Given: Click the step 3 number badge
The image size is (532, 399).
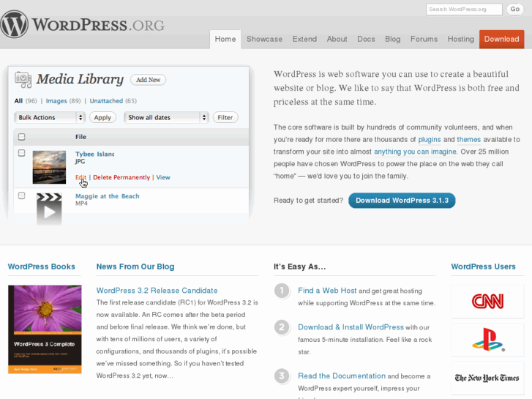Looking at the screenshot, I should [x=282, y=376].
